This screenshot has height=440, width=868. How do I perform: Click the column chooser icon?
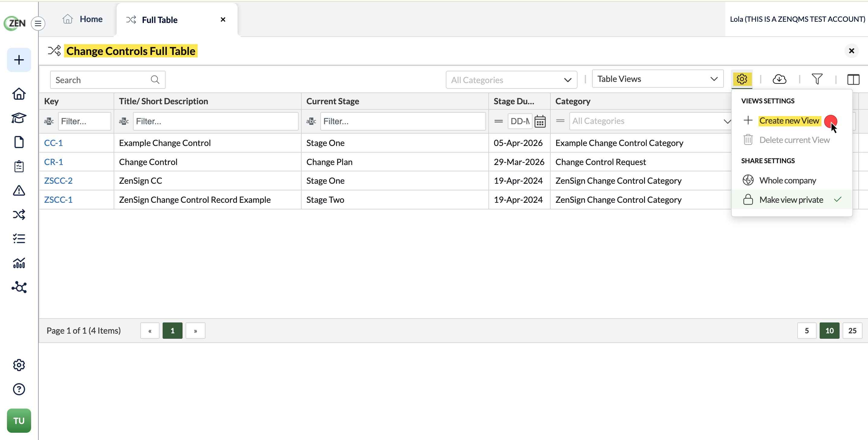tap(853, 79)
